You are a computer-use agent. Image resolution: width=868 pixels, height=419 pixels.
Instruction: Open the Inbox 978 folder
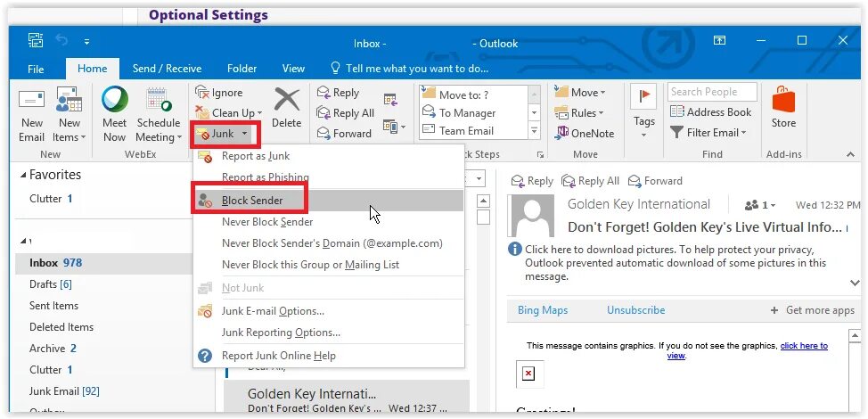pyautogui.click(x=103, y=263)
